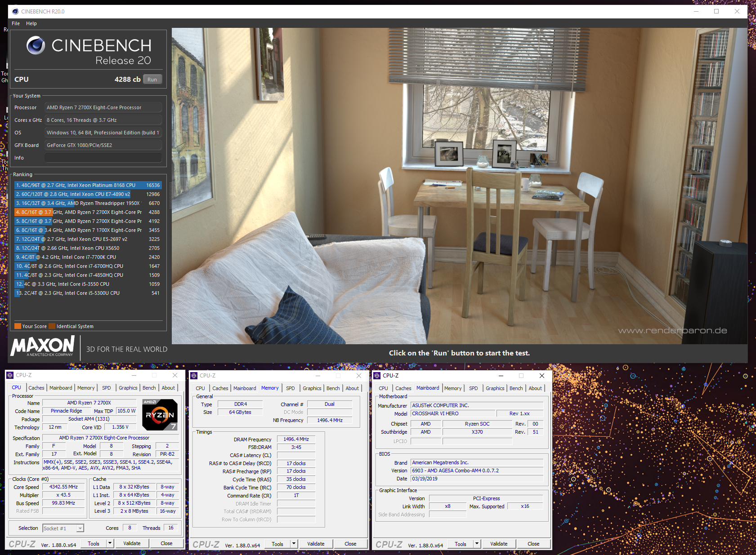Maximize the Cinebench window
Image resolution: width=756 pixels, height=555 pixels.
click(x=716, y=11)
